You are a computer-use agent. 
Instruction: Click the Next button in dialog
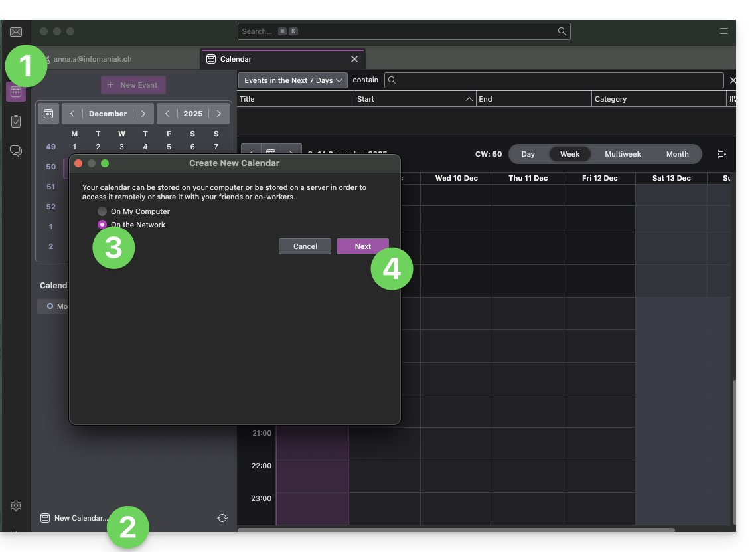[x=362, y=246]
